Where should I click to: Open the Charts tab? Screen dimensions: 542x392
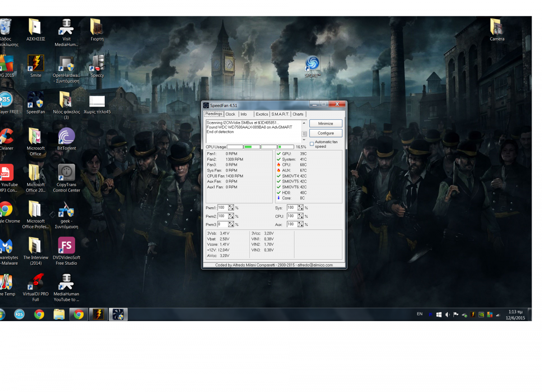point(298,114)
